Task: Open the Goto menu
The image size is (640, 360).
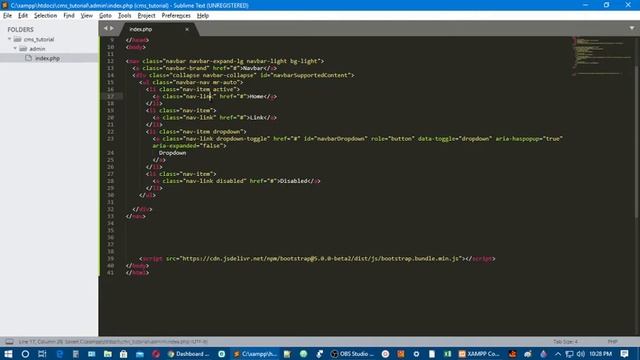Action: click(105, 16)
